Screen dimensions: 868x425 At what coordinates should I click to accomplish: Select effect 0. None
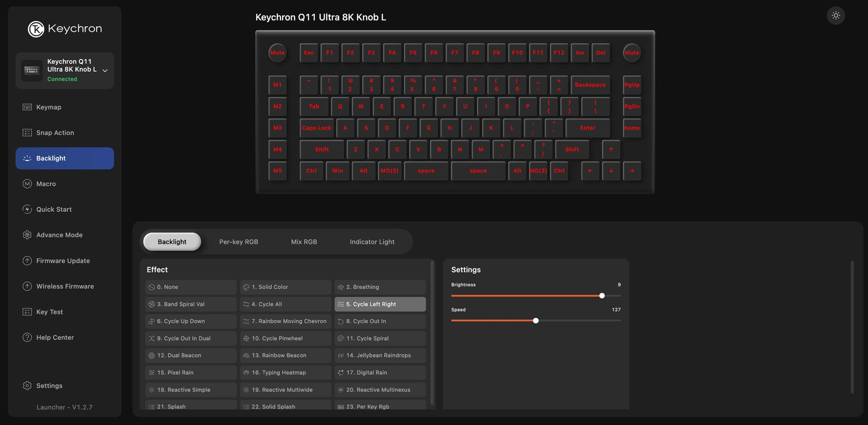[x=191, y=287]
